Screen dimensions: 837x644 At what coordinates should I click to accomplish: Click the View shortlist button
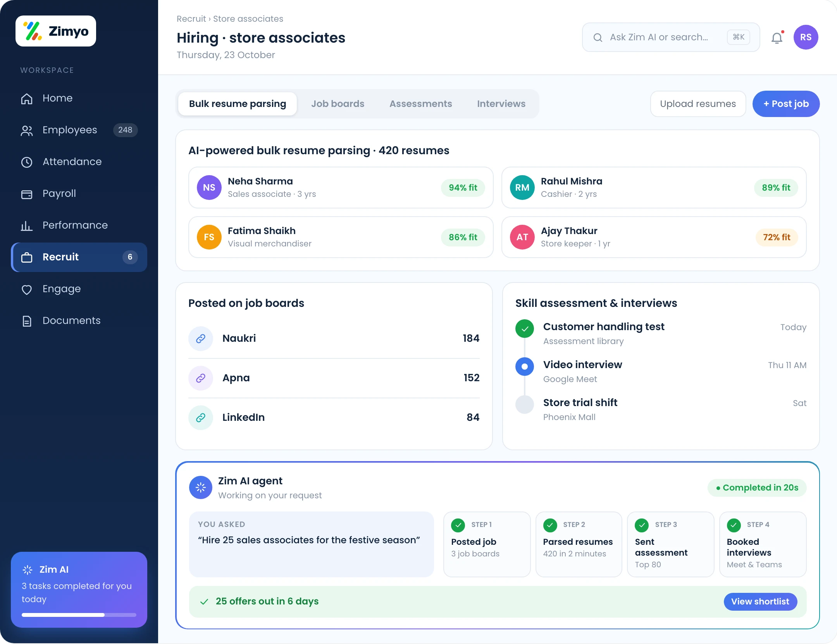(760, 602)
